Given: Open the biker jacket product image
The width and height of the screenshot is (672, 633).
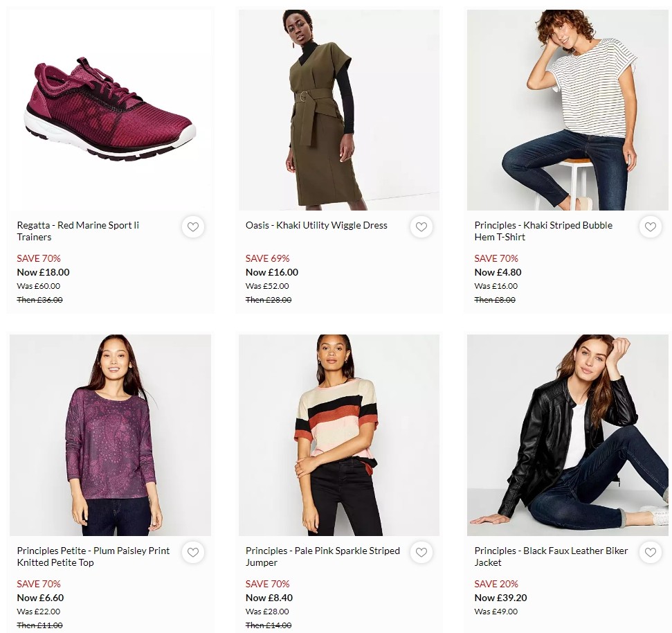Looking at the screenshot, I should [567, 435].
